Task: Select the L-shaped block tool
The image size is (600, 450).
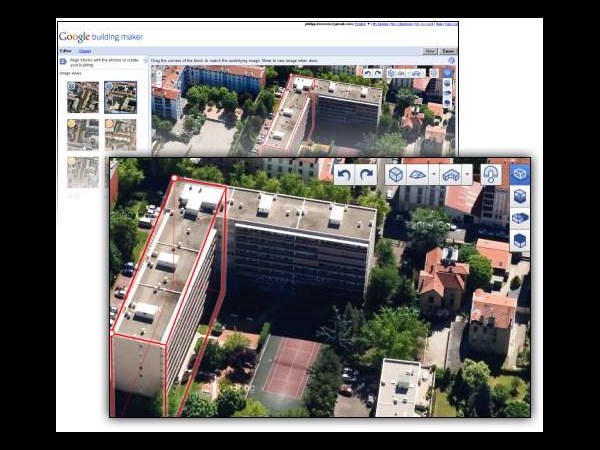Action: [451, 175]
